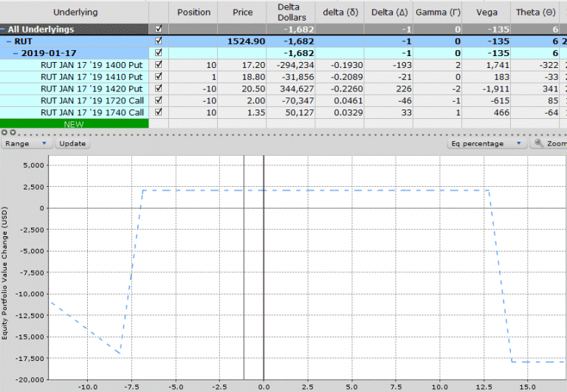Collapse the All Underlyings tree node
This screenshot has width=567, height=392.
coord(4,30)
